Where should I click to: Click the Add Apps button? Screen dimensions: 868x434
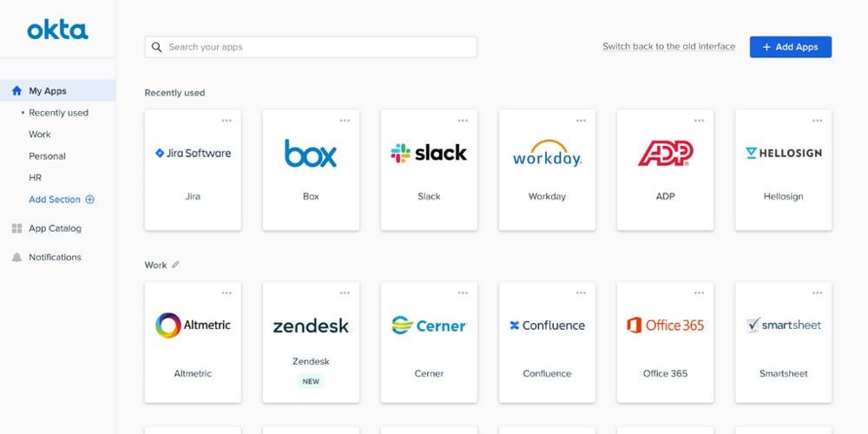pos(790,47)
